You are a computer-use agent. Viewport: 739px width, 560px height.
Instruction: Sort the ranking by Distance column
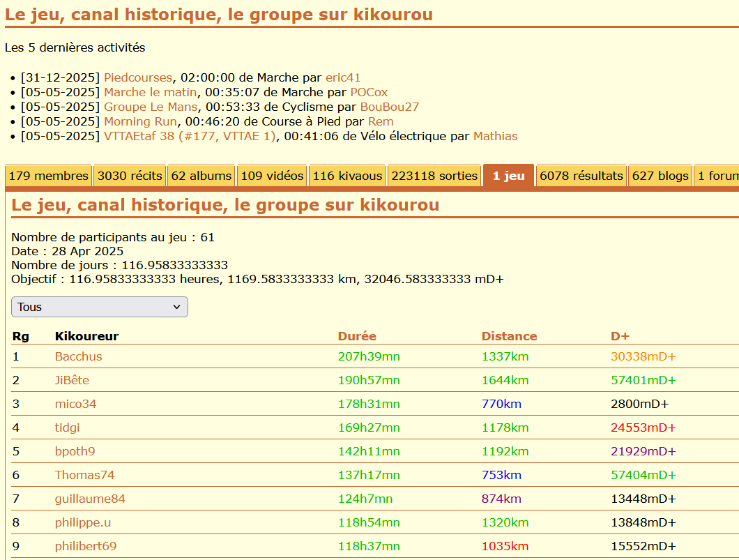point(509,336)
